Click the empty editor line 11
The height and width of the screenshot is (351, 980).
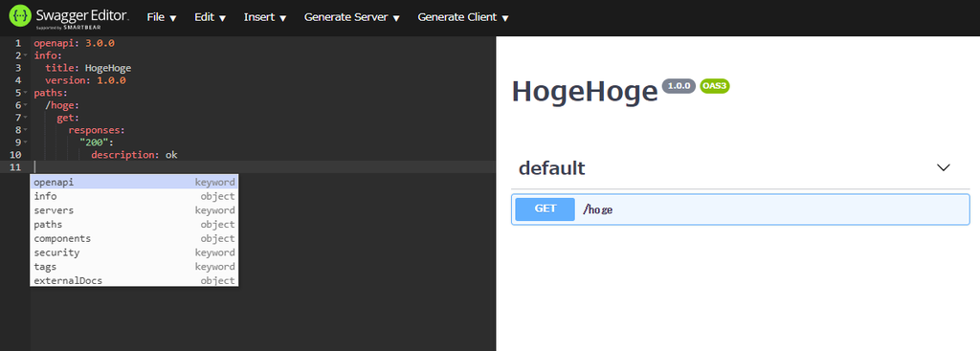point(263,166)
